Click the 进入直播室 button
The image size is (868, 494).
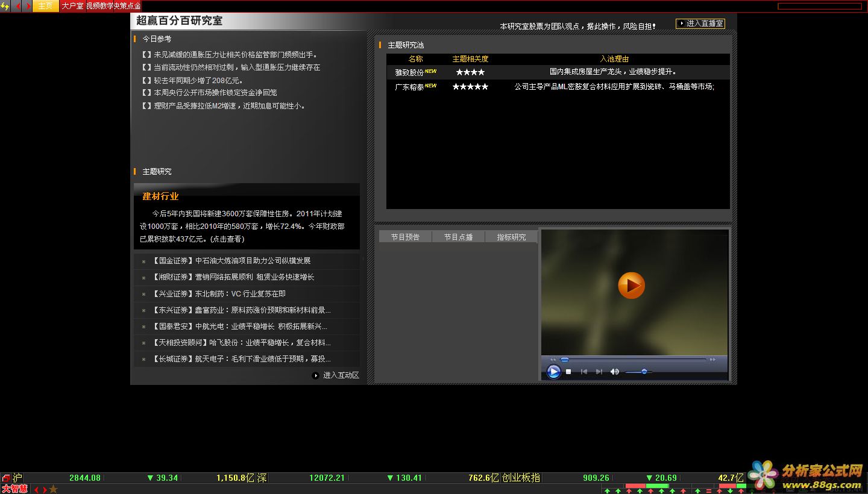pyautogui.click(x=700, y=23)
